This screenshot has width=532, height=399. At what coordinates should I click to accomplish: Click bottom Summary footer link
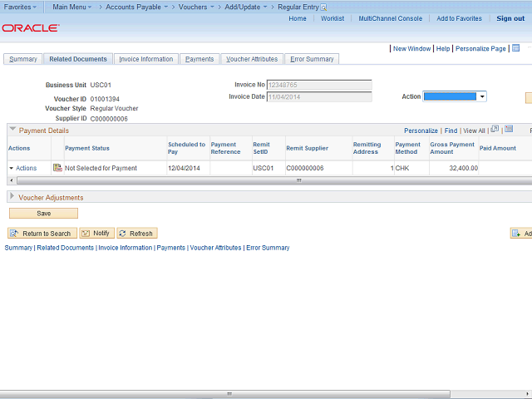coord(18,248)
